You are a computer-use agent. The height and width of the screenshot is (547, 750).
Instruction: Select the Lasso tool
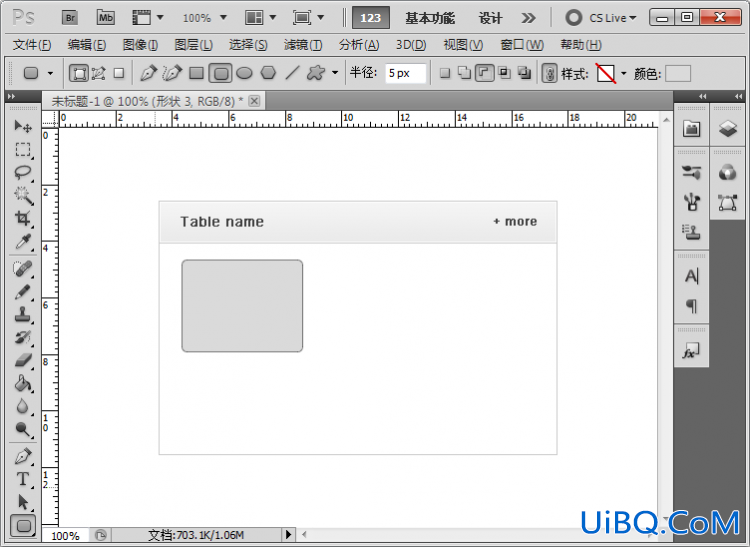(22, 172)
